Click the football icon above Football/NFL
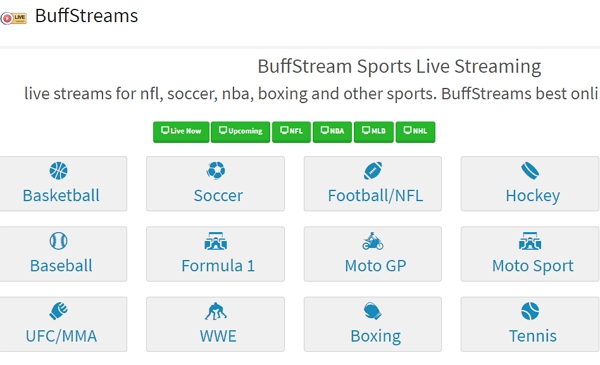600x365 pixels. coord(373,171)
